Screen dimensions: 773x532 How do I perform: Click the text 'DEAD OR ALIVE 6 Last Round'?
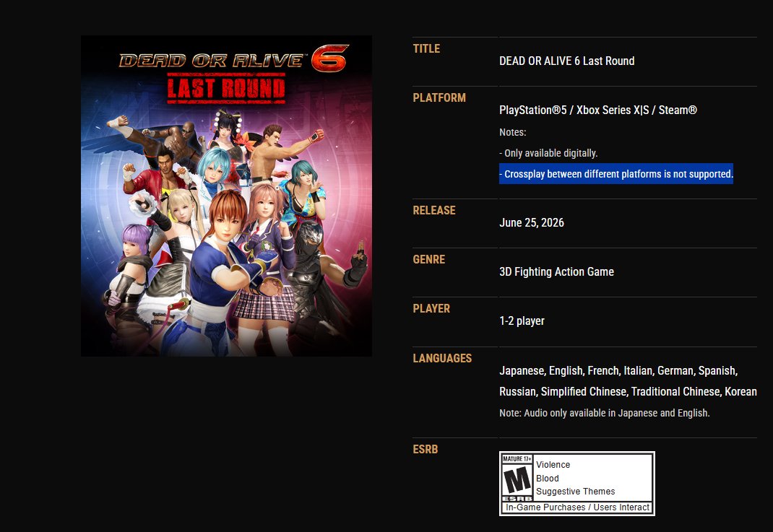coord(567,61)
